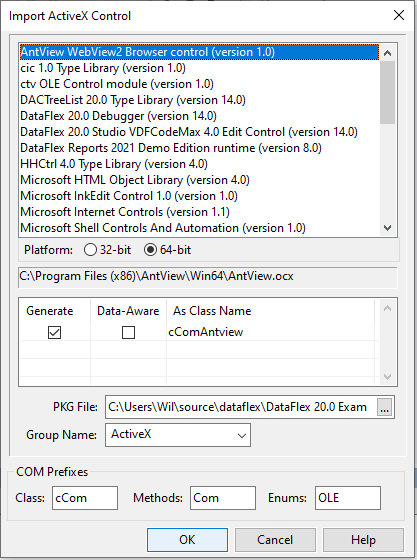Click the Cancel button
Screen dimensions: 417x560
275,540
